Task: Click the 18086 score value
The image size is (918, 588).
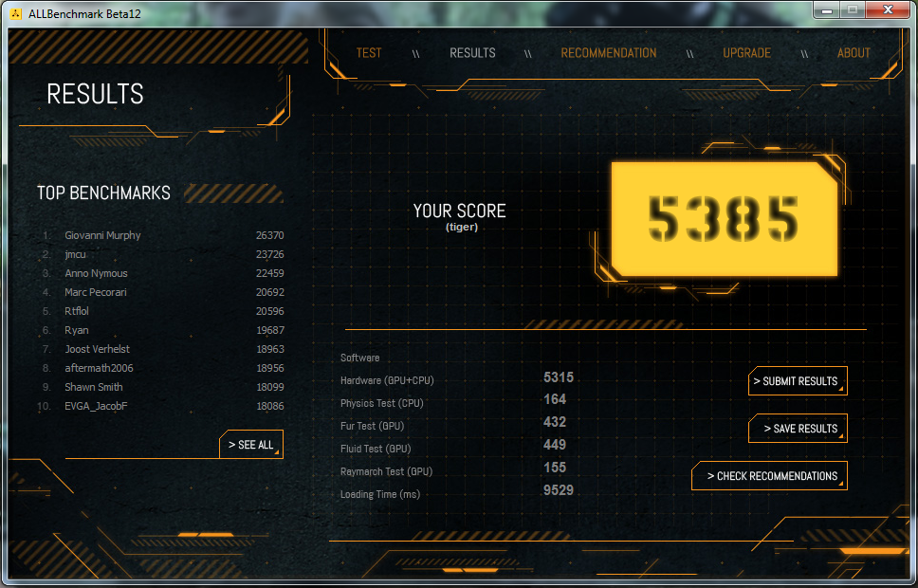Action: [270, 406]
